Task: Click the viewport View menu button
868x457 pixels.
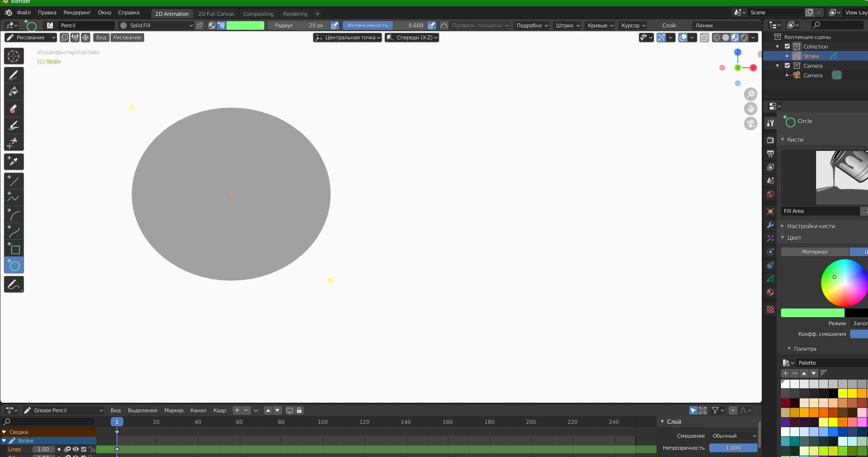Action: (x=101, y=37)
